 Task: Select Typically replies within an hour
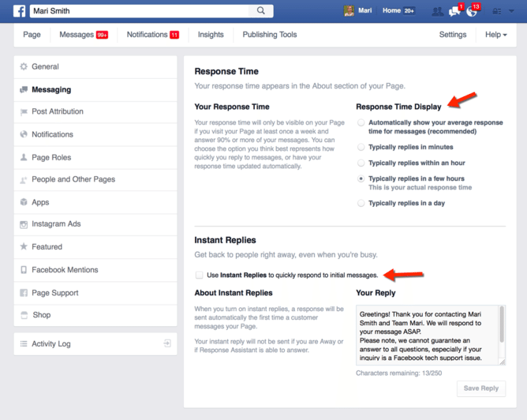tap(361, 163)
